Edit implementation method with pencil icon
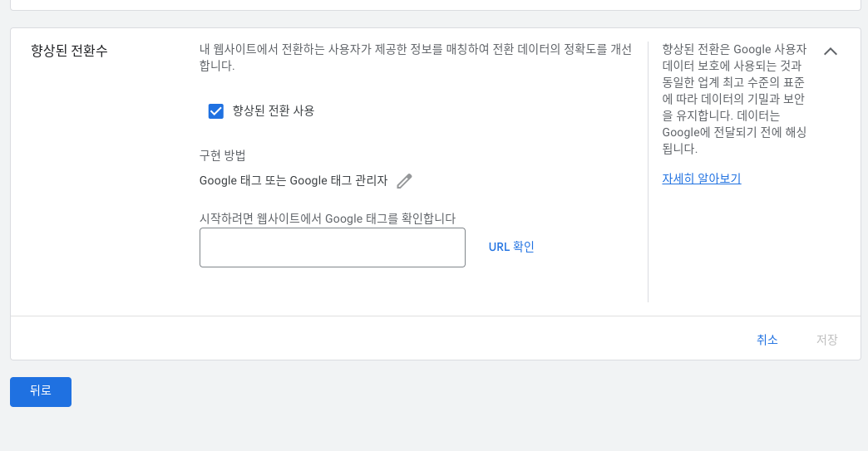This screenshot has width=868, height=451. click(405, 181)
